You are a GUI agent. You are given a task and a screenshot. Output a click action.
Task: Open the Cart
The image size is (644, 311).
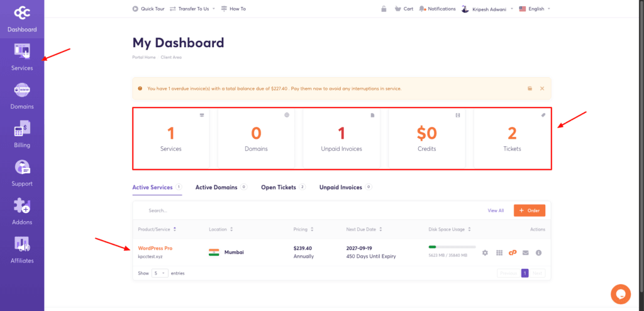pyautogui.click(x=404, y=9)
